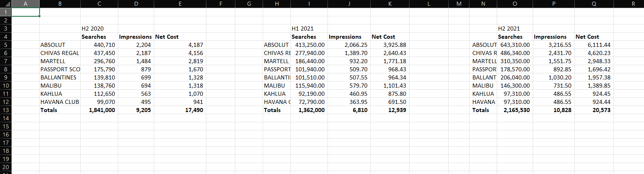This screenshot has height=174, width=644.
Task: Select row 20 header
Action: [x=6, y=167]
